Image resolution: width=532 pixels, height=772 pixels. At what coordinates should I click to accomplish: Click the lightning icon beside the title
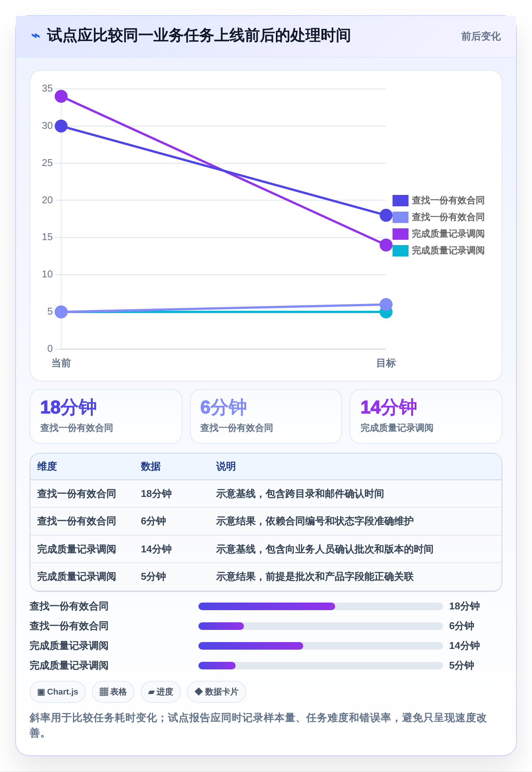[x=36, y=36]
